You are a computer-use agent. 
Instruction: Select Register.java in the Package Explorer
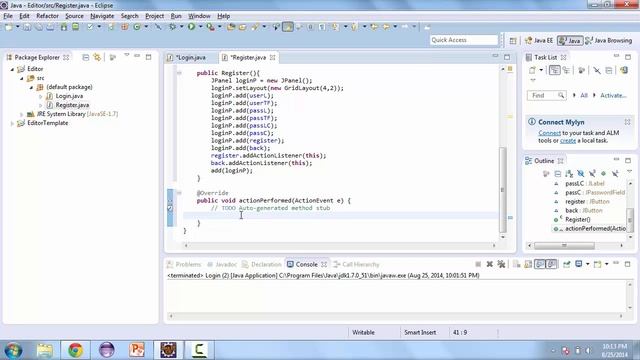coord(72,105)
